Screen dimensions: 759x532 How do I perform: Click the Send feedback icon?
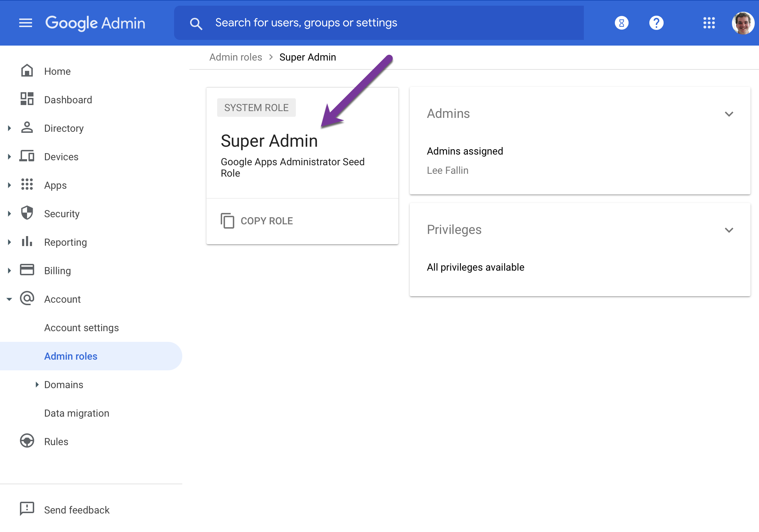(x=27, y=509)
